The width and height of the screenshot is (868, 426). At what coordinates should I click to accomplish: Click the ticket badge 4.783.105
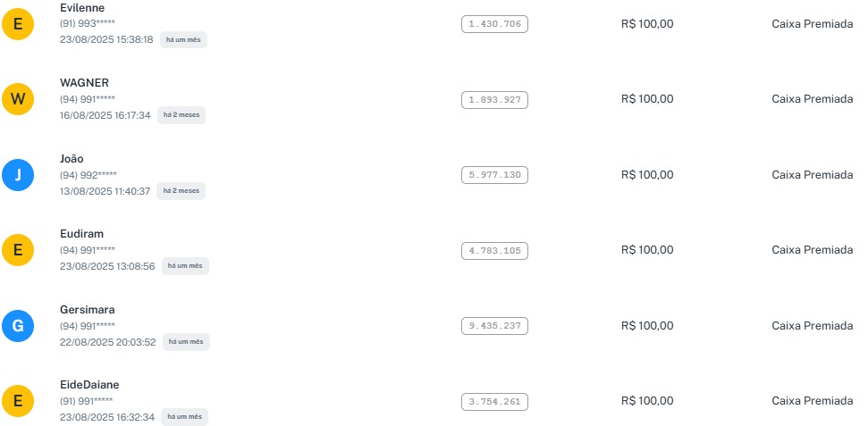click(x=495, y=250)
